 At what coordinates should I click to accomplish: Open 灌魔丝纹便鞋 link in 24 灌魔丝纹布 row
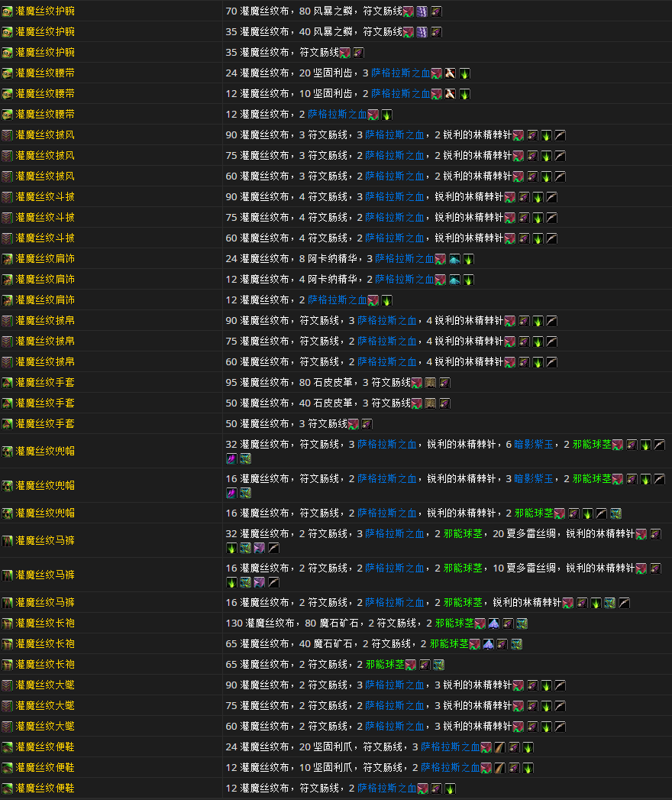(x=45, y=747)
